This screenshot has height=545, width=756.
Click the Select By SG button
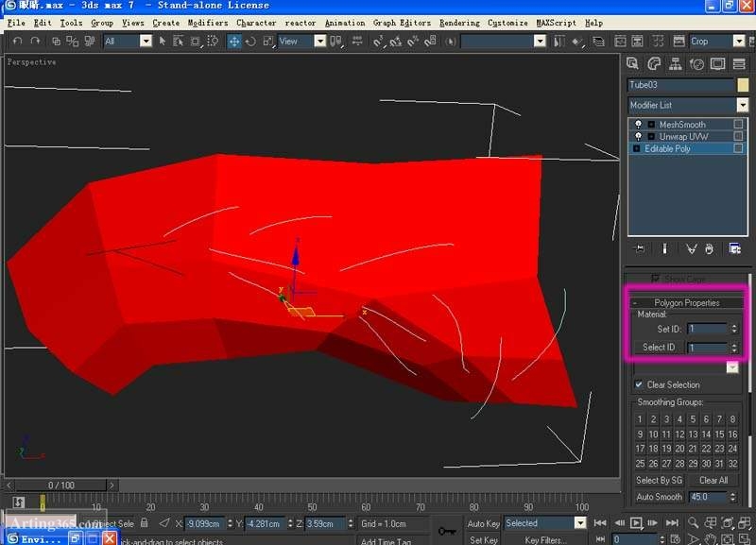pos(659,480)
